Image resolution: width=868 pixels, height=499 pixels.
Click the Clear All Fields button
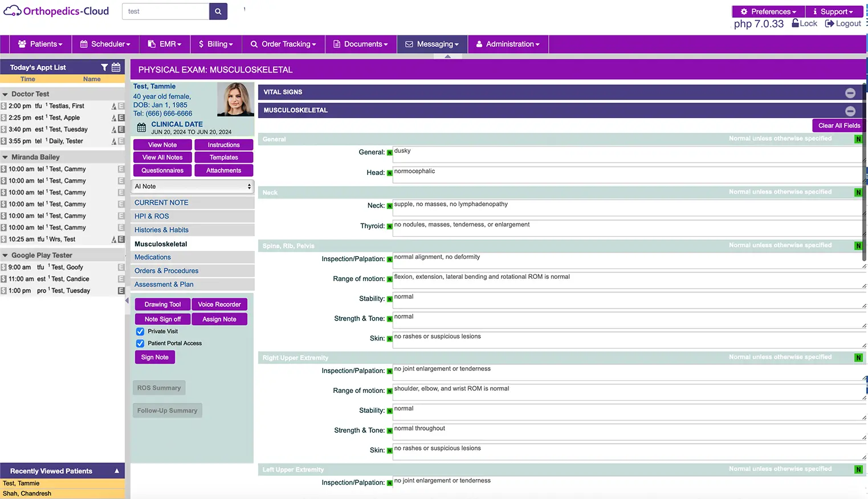[838, 125]
